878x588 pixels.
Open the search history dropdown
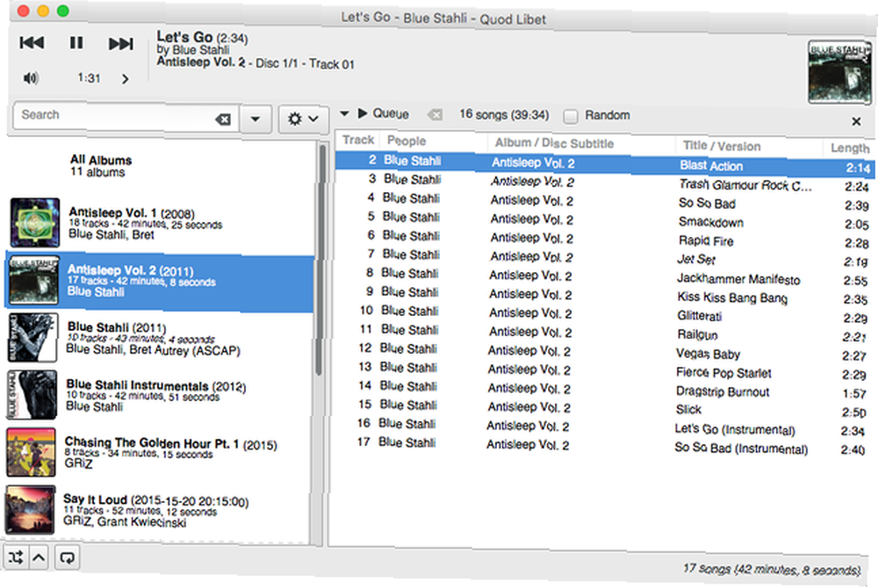(255, 118)
